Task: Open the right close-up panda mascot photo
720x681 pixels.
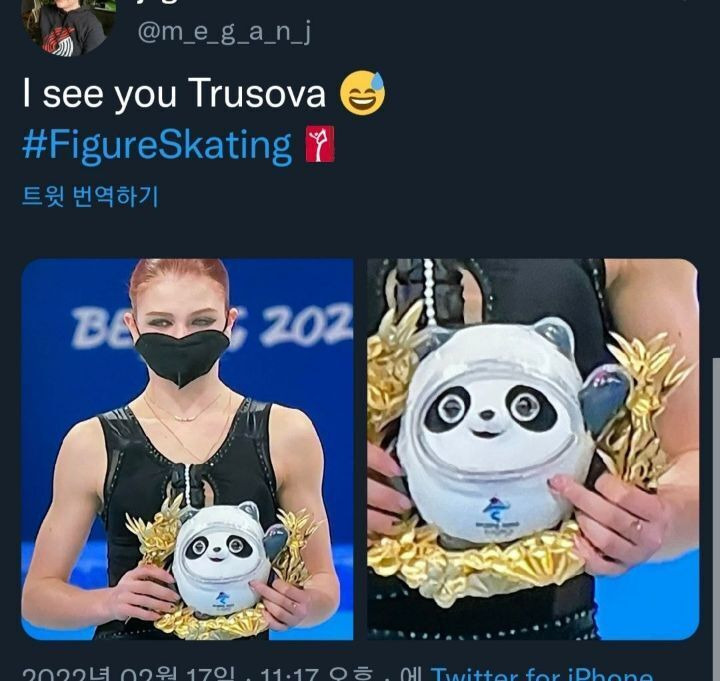Action: point(533,449)
